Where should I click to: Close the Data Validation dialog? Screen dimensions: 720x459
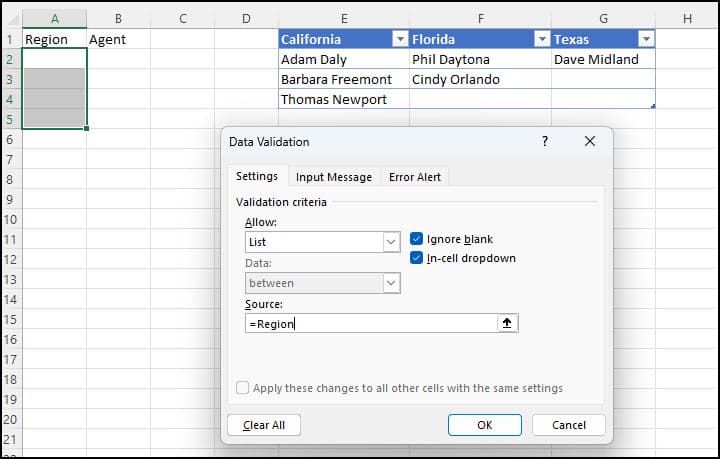(x=590, y=141)
